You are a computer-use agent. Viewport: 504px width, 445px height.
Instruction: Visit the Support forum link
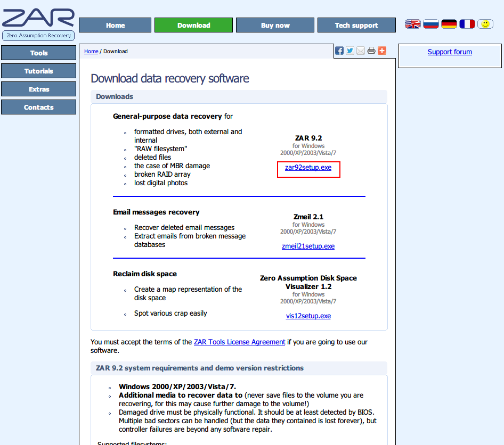[450, 52]
